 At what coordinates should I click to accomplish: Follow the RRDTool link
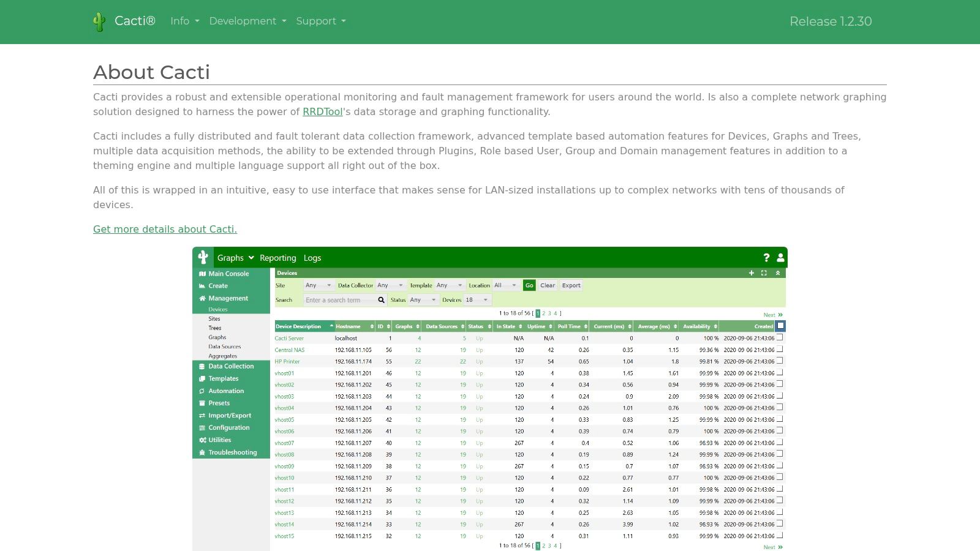(322, 111)
